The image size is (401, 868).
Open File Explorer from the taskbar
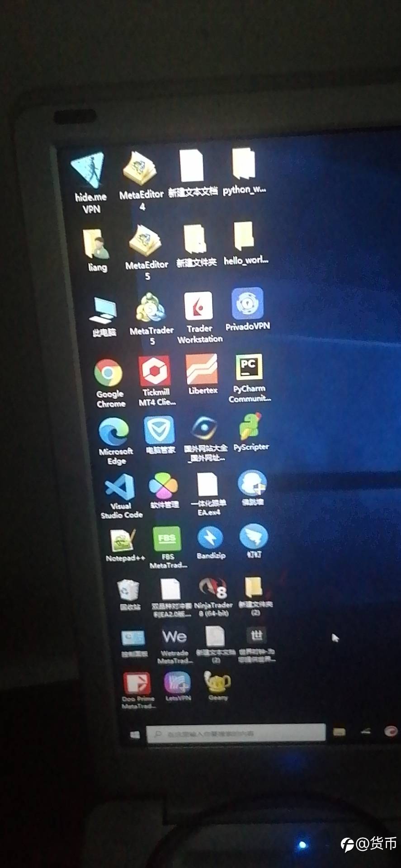point(339,731)
